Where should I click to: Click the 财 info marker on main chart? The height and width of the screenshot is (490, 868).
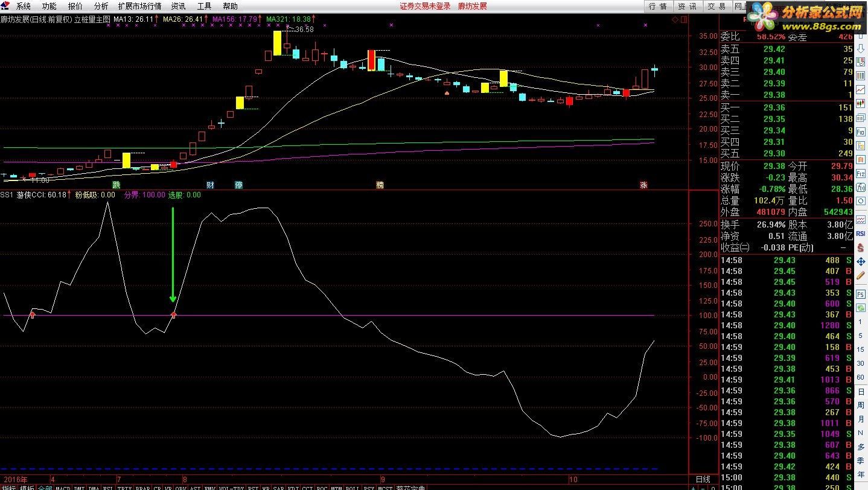pos(210,185)
